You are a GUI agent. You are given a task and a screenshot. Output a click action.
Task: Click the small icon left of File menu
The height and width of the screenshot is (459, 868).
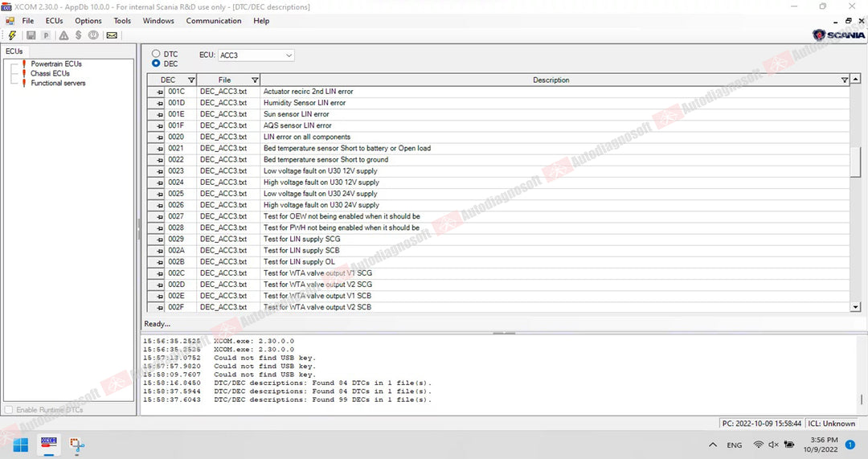point(10,21)
